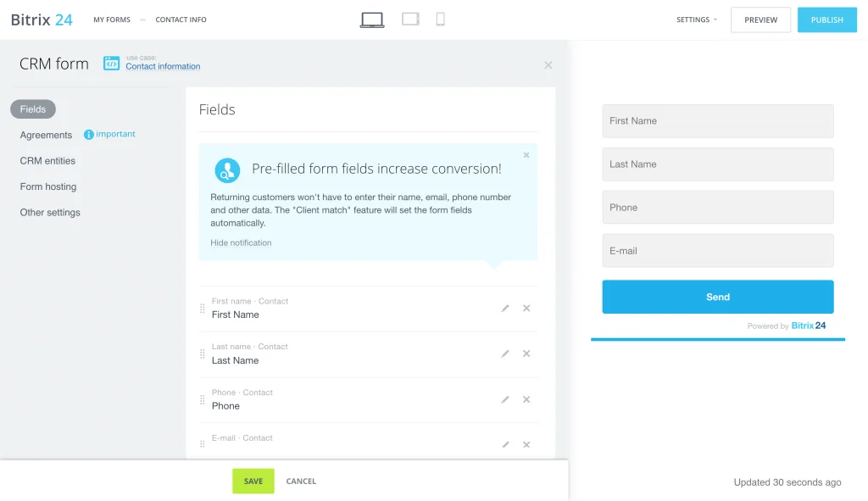The height and width of the screenshot is (501, 868).
Task: Switch to desktop preview device icon
Action: tap(371, 19)
